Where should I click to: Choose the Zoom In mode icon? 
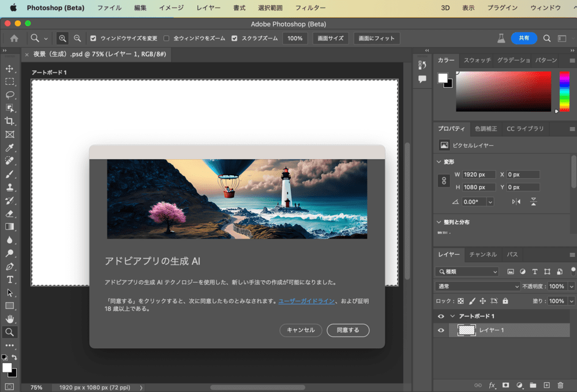coord(62,38)
